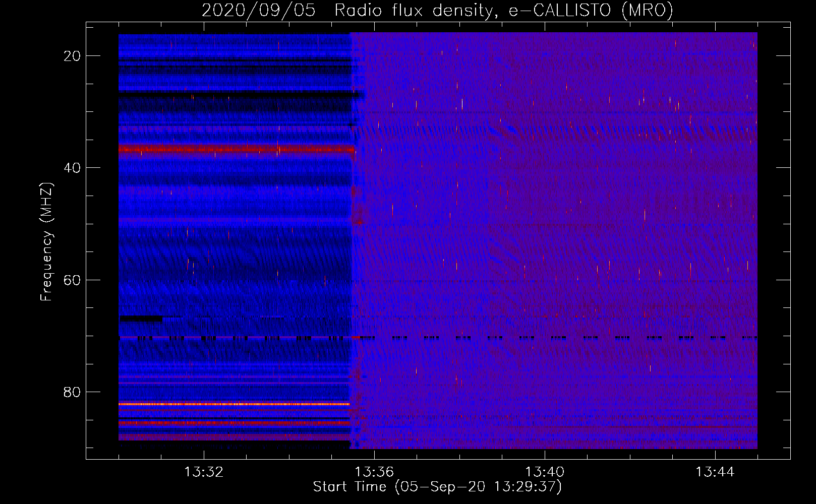Screen dimensions: 816x504
Task: Click the 20 MHz frequency tick label
Action: pyautogui.click(x=72, y=56)
